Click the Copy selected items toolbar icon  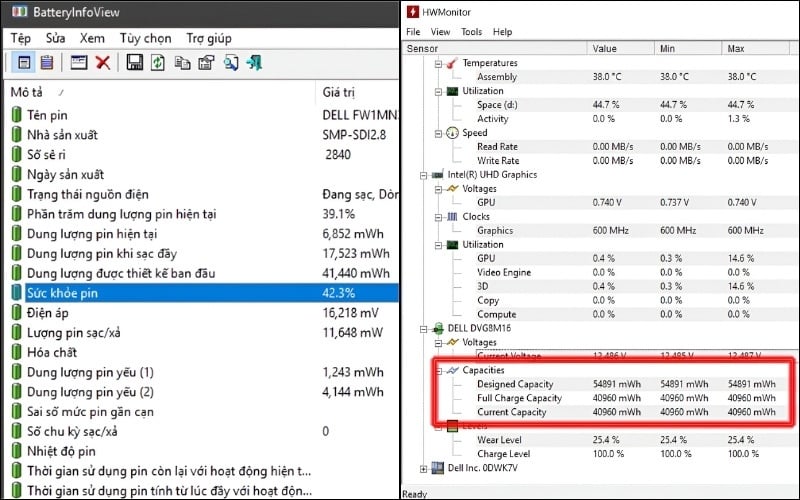182,63
